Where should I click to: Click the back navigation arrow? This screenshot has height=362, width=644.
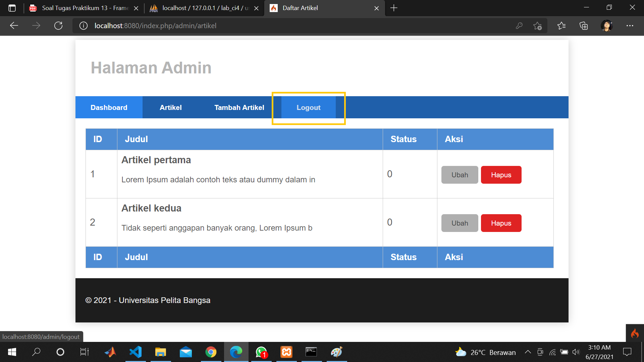(13, 25)
